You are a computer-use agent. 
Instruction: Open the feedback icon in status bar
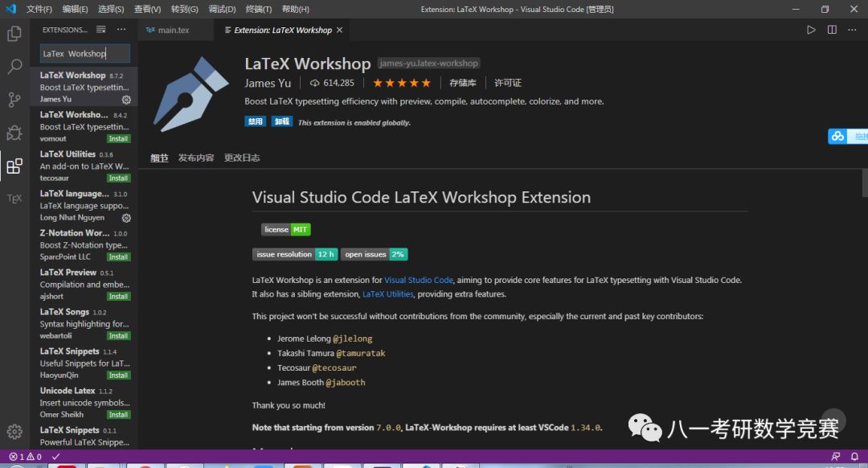pos(835,457)
